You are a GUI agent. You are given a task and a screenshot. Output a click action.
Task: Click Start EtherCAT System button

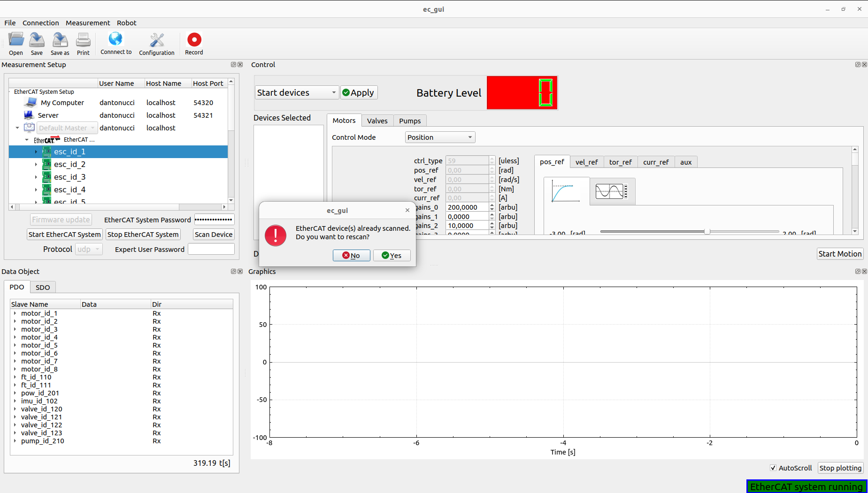pyautogui.click(x=64, y=235)
